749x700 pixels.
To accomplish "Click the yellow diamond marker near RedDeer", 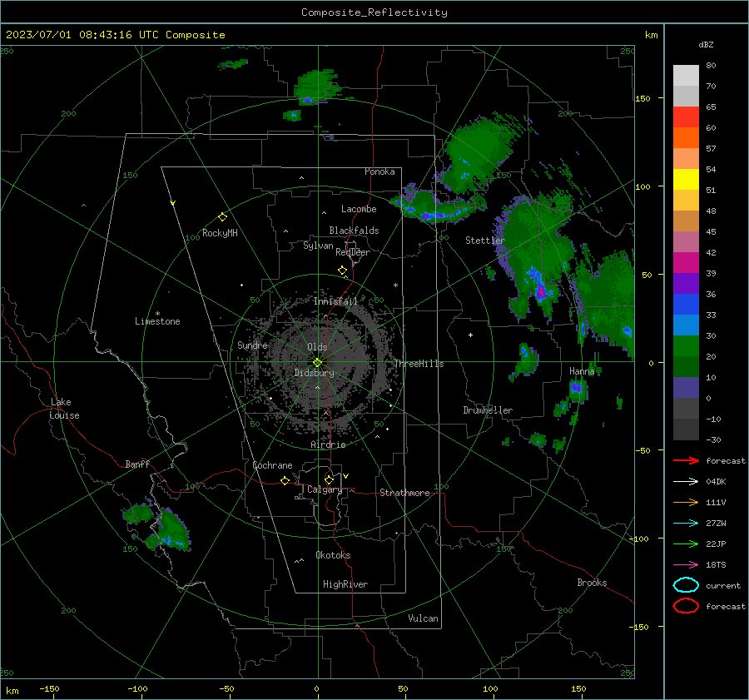I will click(x=342, y=271).
